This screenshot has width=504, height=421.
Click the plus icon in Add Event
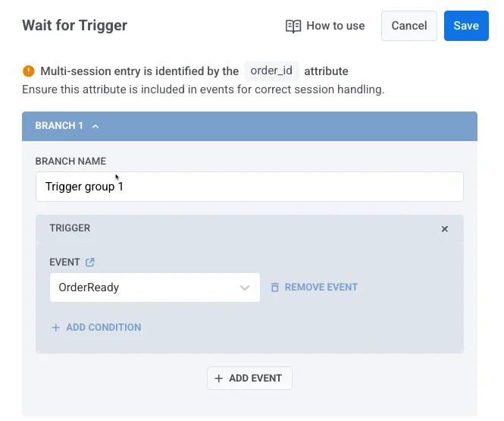219,378
